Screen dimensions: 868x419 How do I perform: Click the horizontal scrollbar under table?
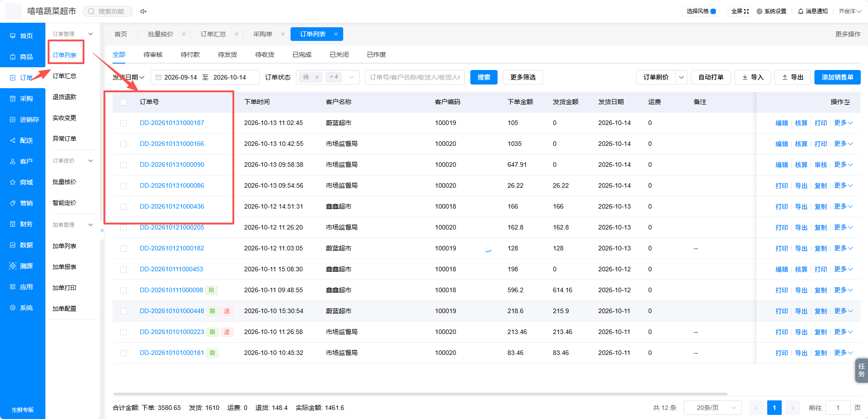pyautogui.click(x=420, y=394)
